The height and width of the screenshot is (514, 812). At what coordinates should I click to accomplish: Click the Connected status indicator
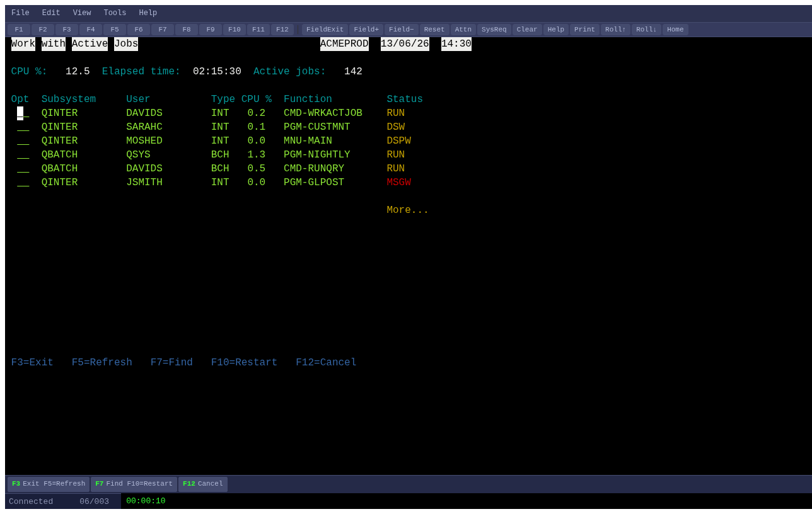tap(31, 502)
